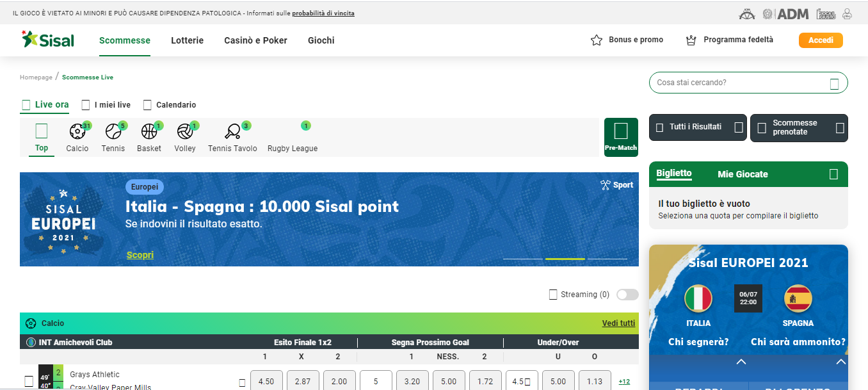This screenshot has width=868, height=390.
Task: Click Chi segnerà? link
Action: (x=698, y=342)
